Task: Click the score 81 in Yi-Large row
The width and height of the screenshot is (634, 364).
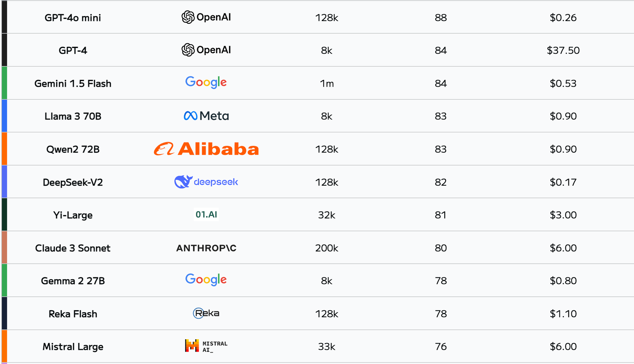Action: click(x=441, y=215)
